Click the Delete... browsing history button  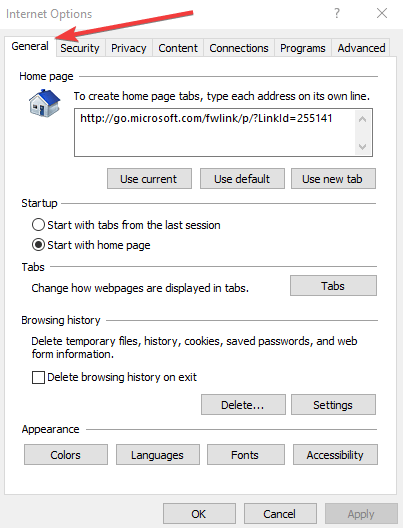243,405
